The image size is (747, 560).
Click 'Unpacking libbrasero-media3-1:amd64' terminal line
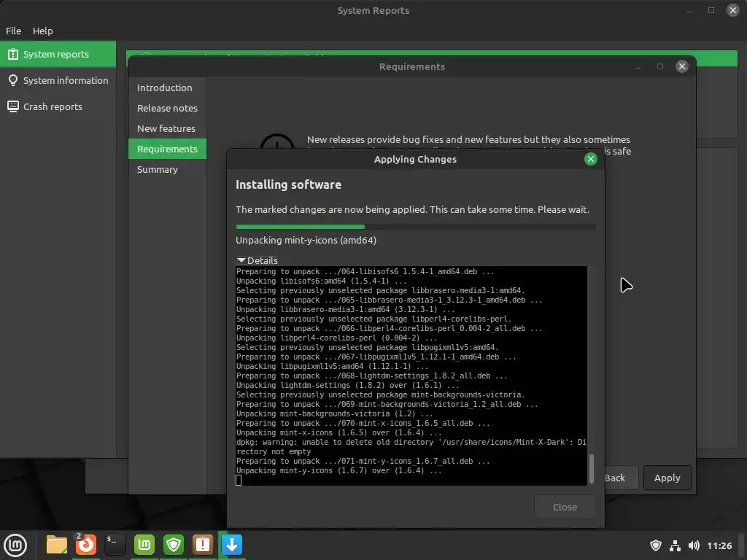tap(345, 309)
